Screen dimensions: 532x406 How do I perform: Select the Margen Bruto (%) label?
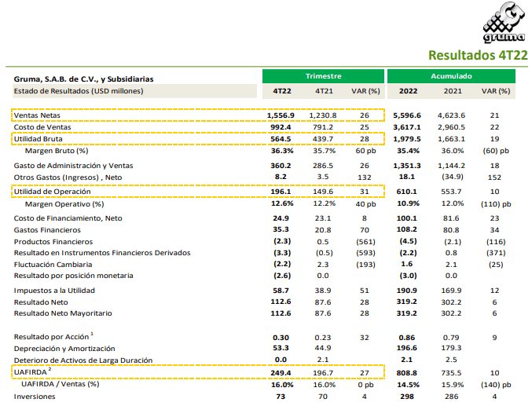tap(57, 151)
